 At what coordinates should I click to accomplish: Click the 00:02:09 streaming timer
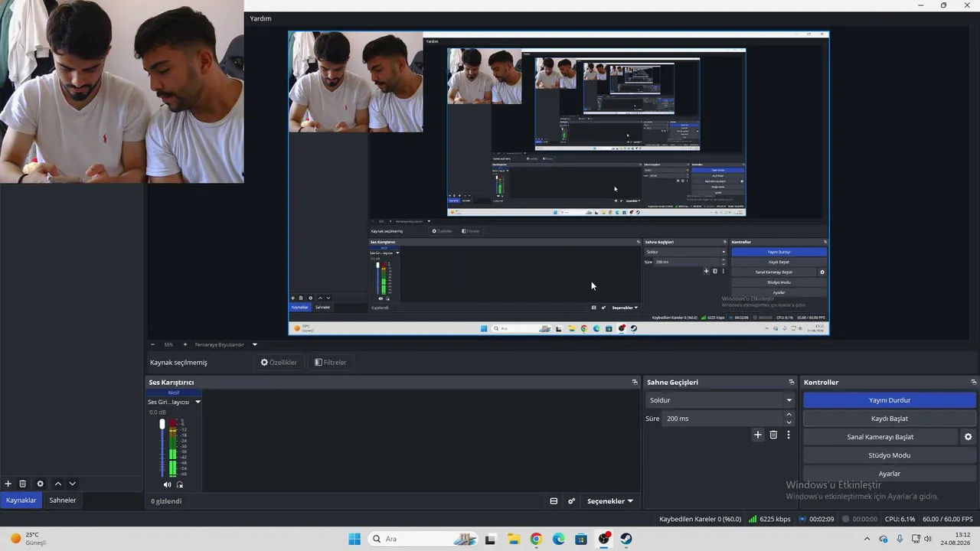tap(816, 519)
